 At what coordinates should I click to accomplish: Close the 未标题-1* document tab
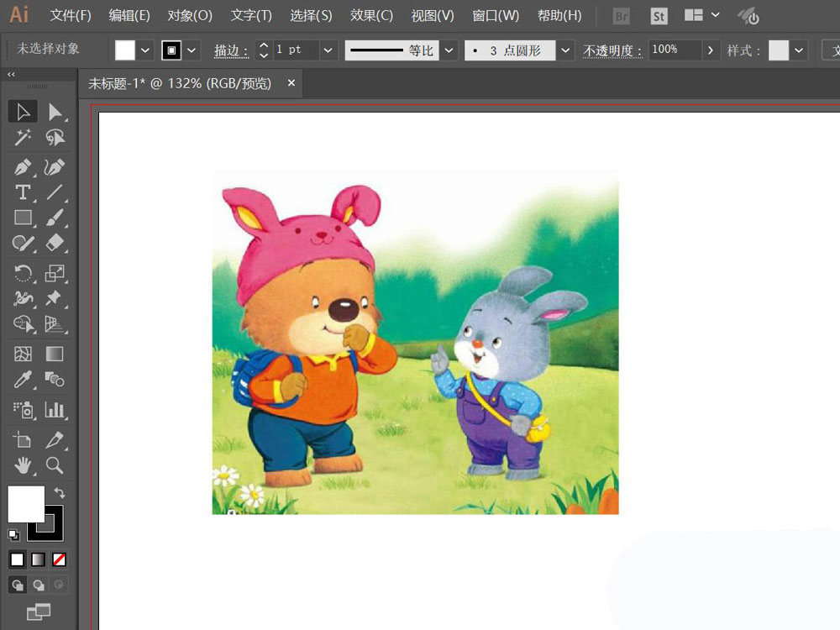(291, 83)
